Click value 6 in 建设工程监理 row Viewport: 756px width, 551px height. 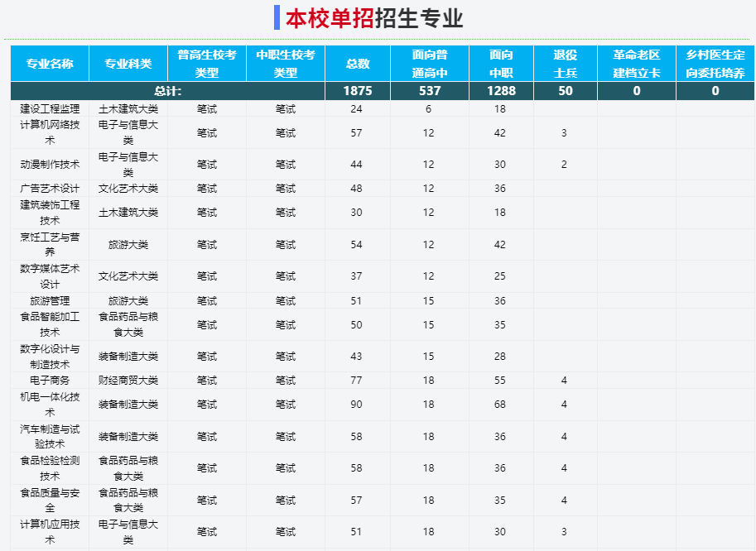pyautogui.click(x=429, y=109)
